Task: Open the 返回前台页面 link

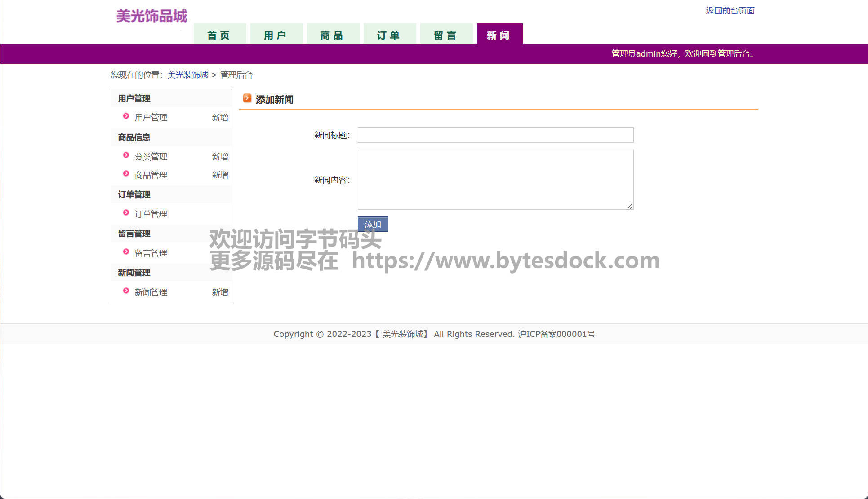Action: pos(730,10)
